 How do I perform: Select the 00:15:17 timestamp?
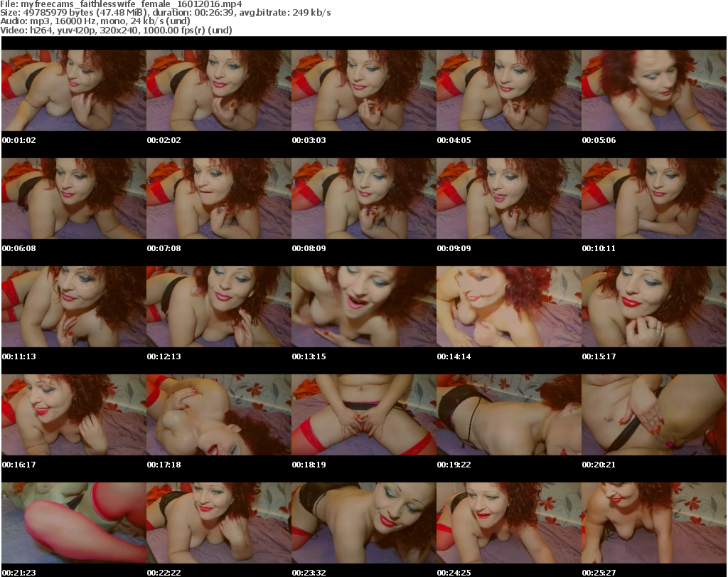click(599, 356)
